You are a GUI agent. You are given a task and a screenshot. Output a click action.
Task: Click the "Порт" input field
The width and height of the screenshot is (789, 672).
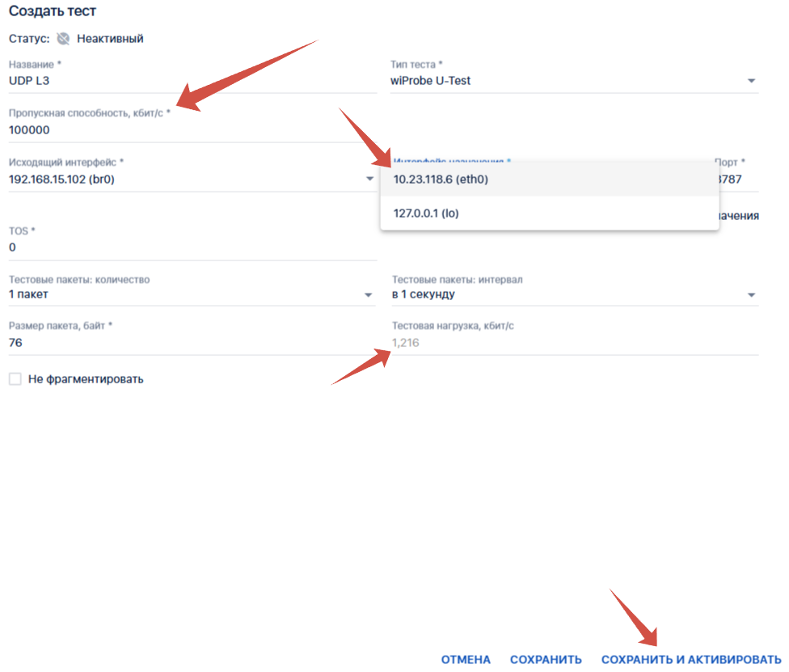click(736, 180)
